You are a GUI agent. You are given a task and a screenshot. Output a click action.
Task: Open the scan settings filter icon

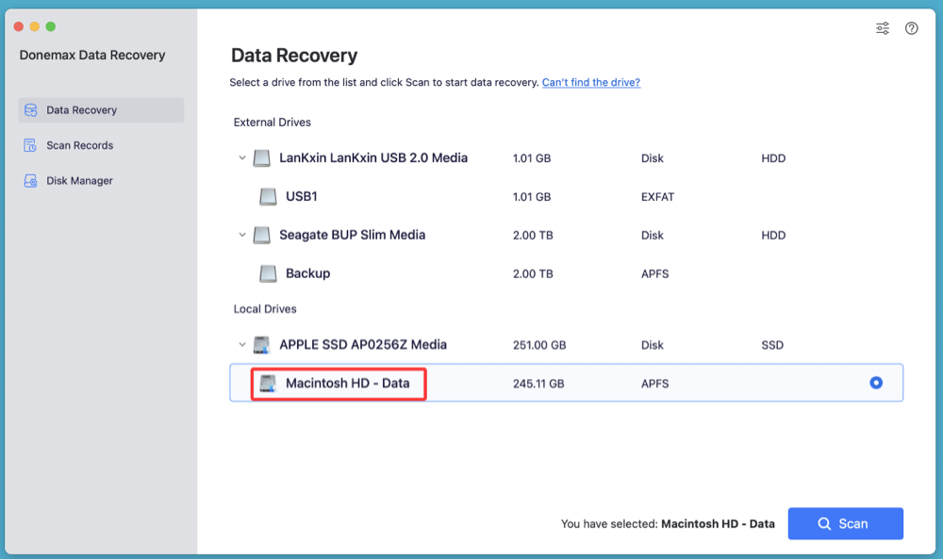(882, 28)
